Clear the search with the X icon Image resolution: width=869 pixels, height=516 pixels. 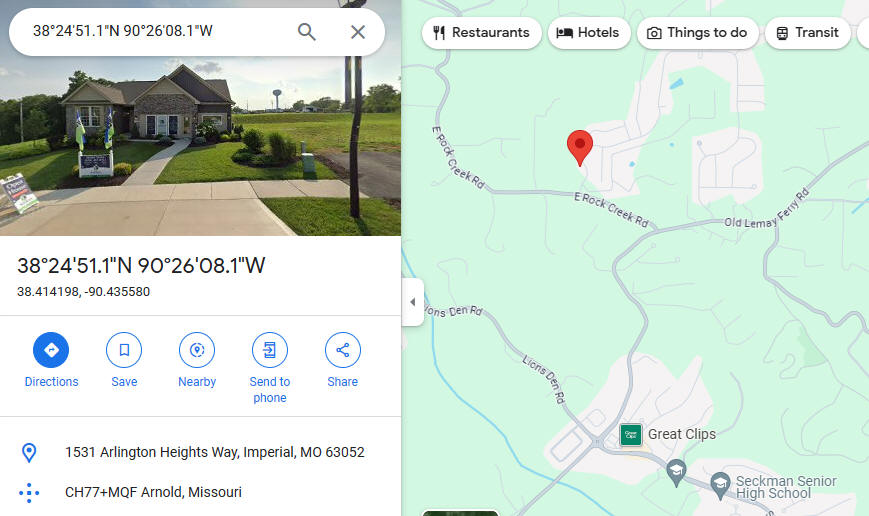coord(358,32)
